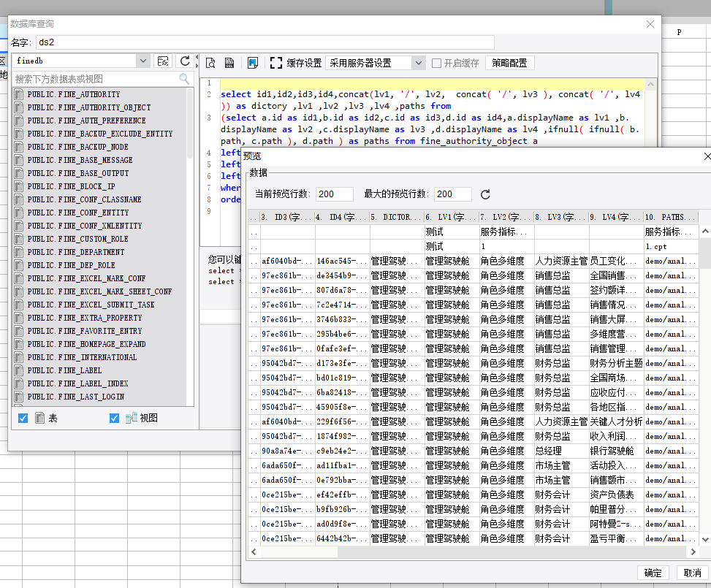Viewport: 711px width, 588px height.
Task: Click table icon of PUBLIC.FINE_DEPARTMENT
Action: pos(19,252)
